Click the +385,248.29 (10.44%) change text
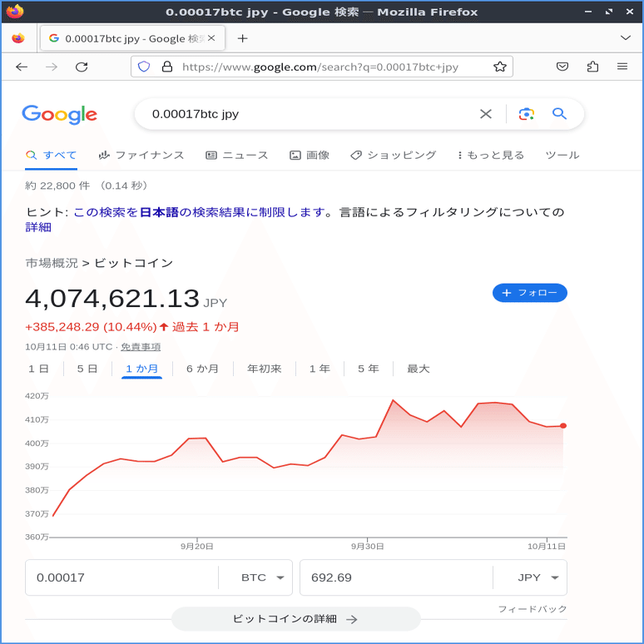This screenshot has width=644, height=644. pos(91,327)
